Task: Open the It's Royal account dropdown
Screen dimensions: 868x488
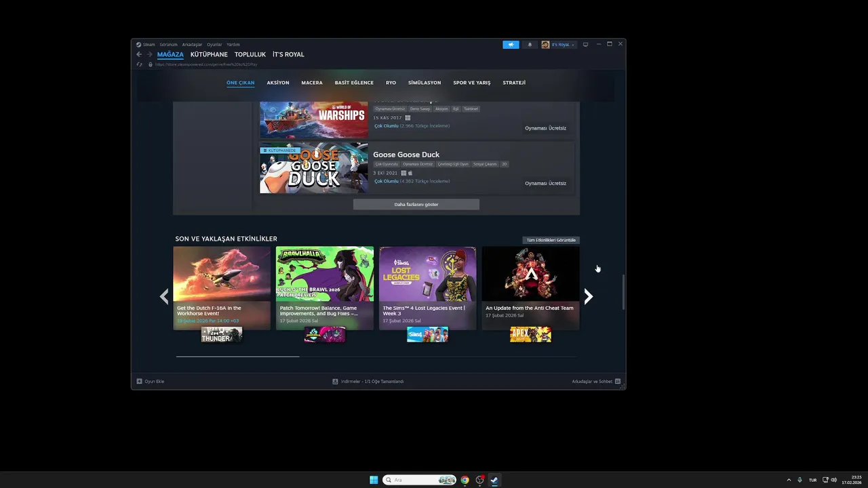Action: [563, 45]
